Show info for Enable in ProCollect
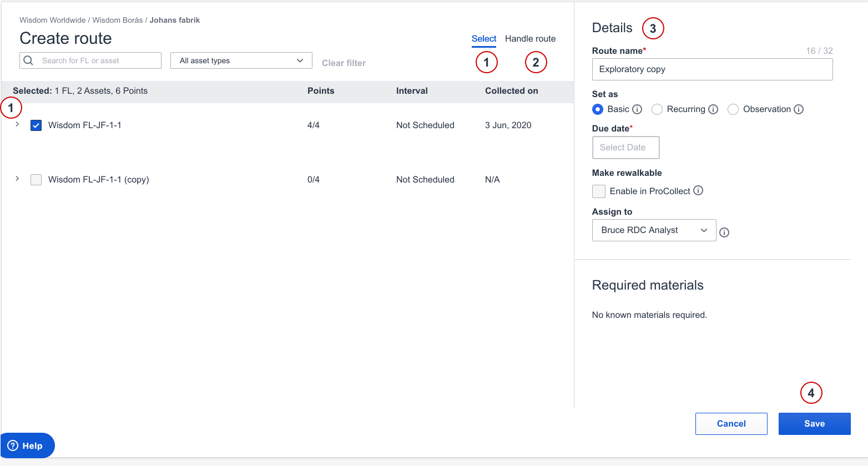Viewport: 868px width, 466px height. point(698,190)
